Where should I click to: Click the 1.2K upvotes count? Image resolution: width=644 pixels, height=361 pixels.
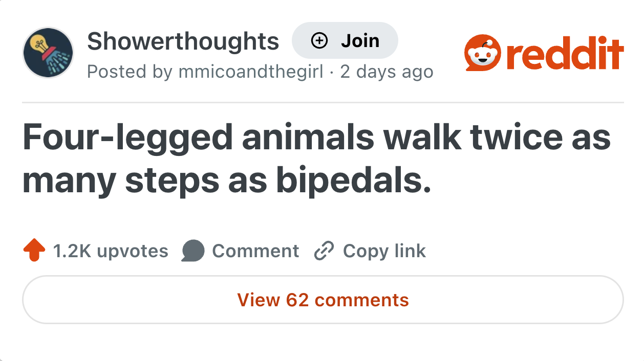click(111, 251)
